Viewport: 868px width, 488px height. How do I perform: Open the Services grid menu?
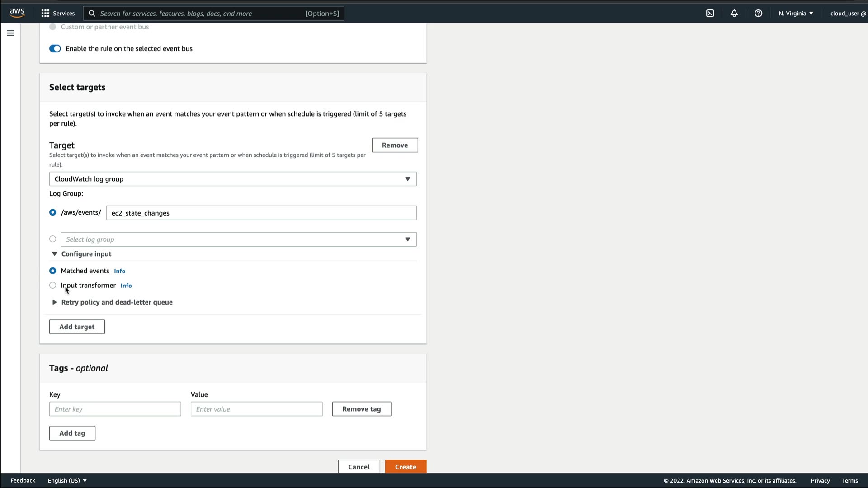pyautogui.click(x=58, y=13)
